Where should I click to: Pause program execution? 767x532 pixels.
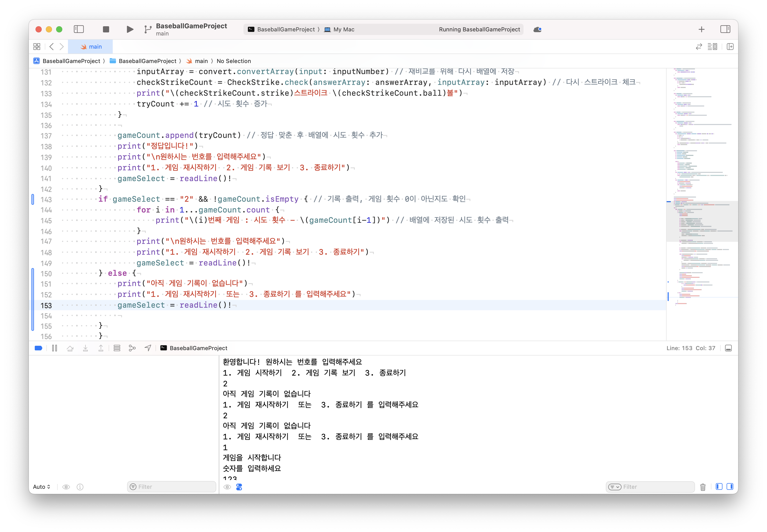55,348
